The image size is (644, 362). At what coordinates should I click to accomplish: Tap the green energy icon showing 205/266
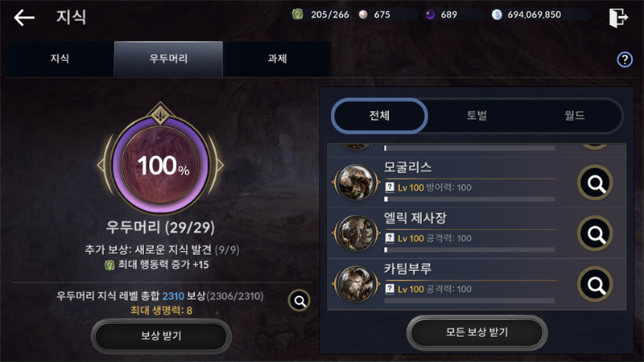point(297,14)
